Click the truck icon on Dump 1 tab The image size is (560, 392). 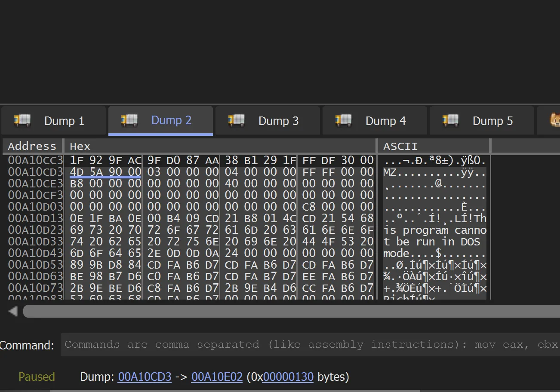[x=22, y=120]
